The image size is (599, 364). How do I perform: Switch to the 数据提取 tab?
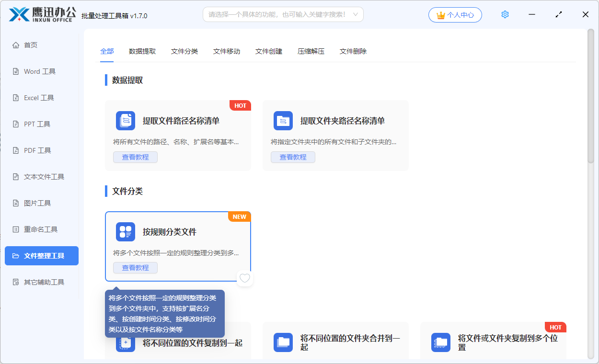tap(142, 51)
